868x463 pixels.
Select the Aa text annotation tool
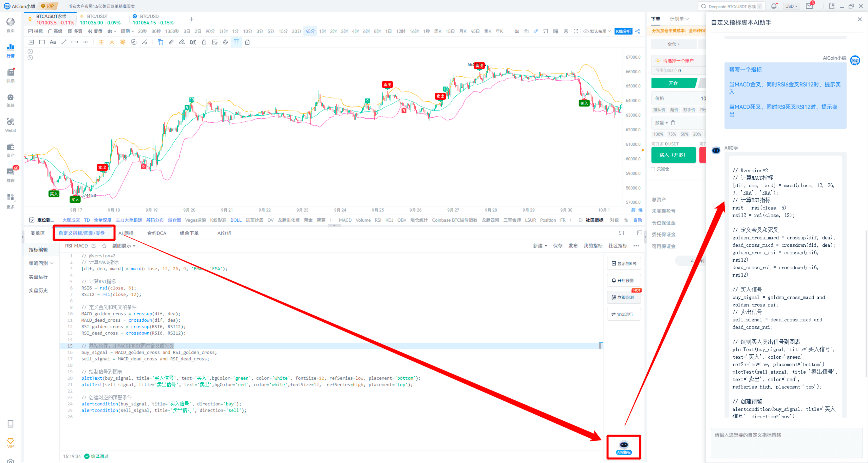click(53, 42)
